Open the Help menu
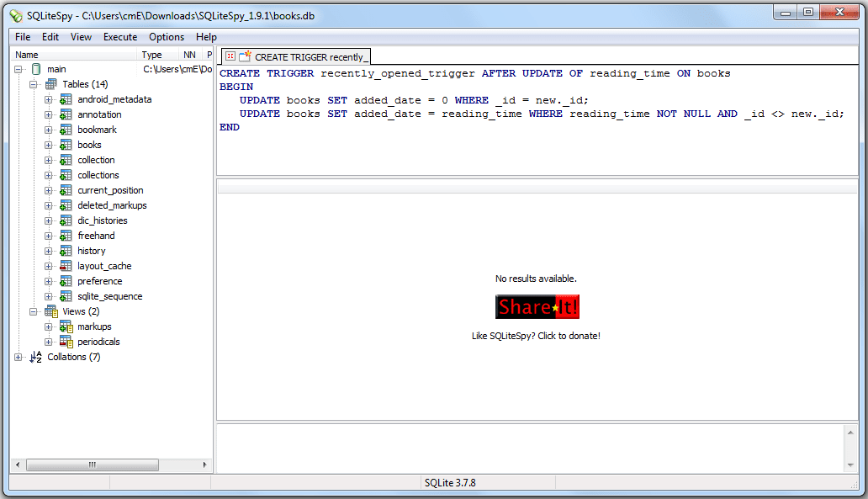The height and width of the screenshot is (499, 868). tap(206, 37)
